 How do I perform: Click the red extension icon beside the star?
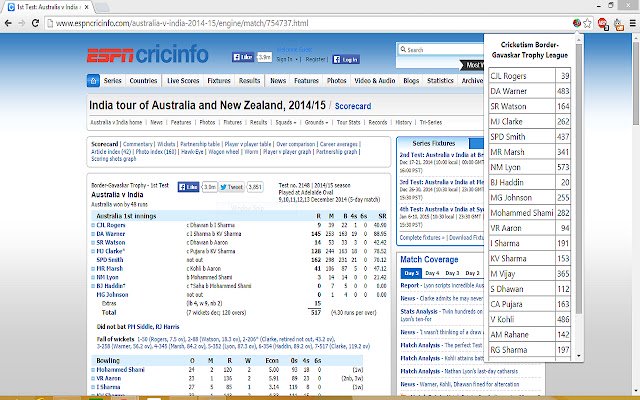tap(603, 24)
